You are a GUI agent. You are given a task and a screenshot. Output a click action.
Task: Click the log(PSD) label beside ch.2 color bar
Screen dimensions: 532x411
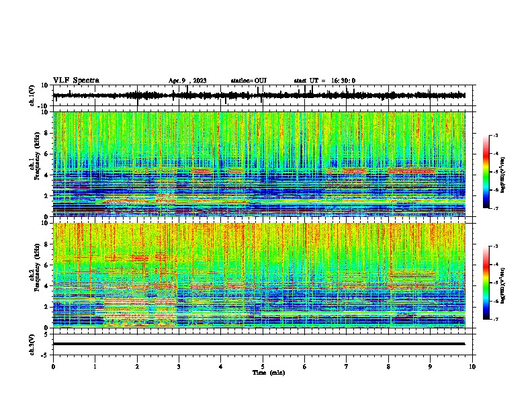[502, 285]
